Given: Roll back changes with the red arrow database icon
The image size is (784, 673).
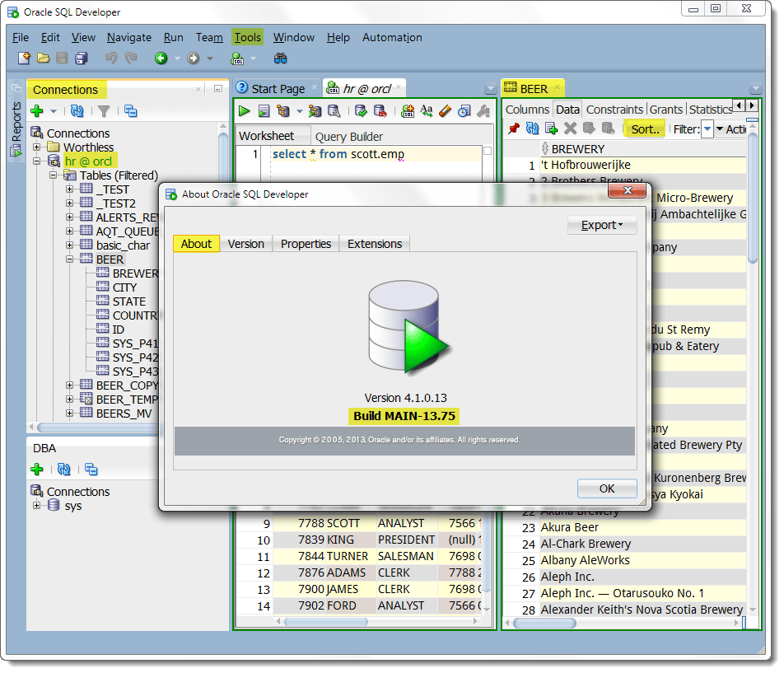Looking at the screenshot, I should tap(380, 110).
